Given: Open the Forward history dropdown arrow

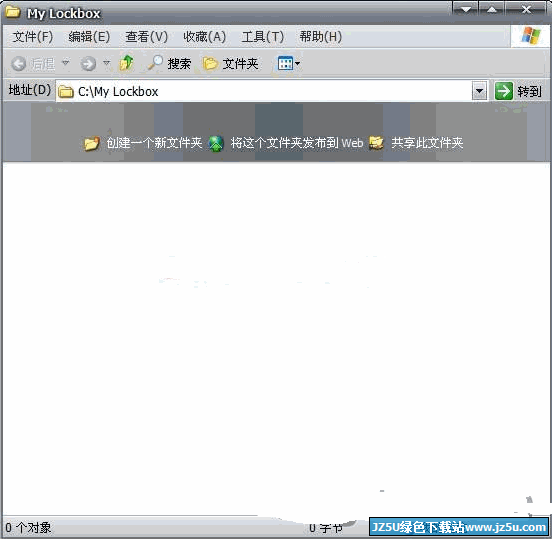Looking at the screenshot, I should (106, 63).
